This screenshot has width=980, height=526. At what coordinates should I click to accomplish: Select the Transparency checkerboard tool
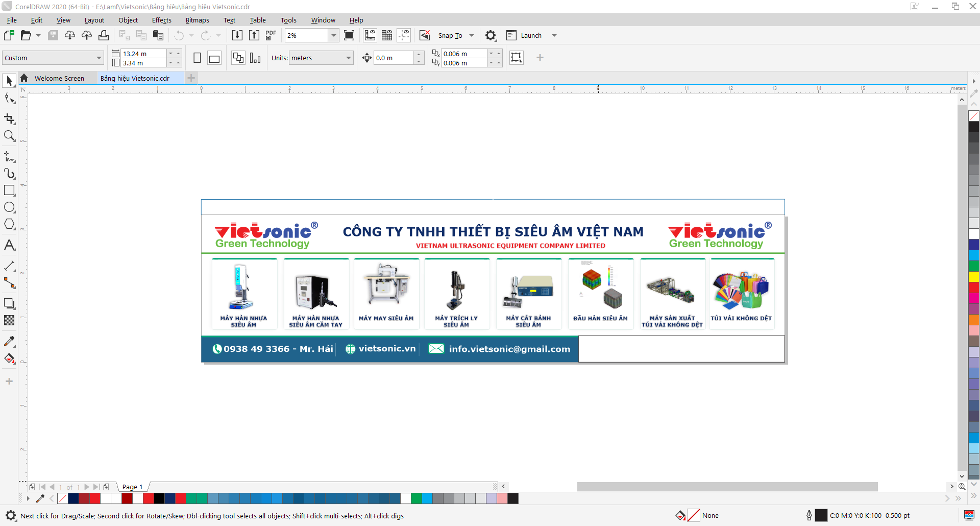point(9,320)
